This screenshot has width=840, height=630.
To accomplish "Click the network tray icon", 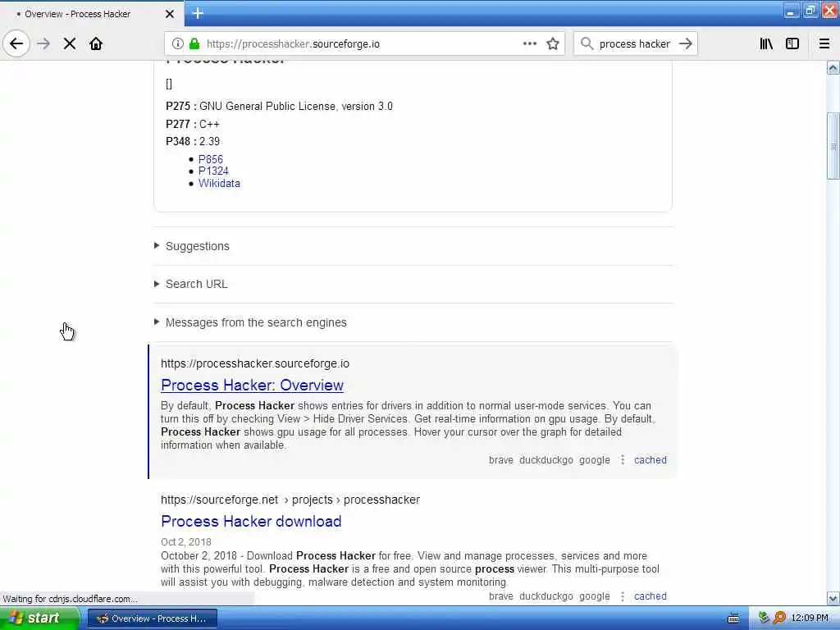I will pos(764,618).
